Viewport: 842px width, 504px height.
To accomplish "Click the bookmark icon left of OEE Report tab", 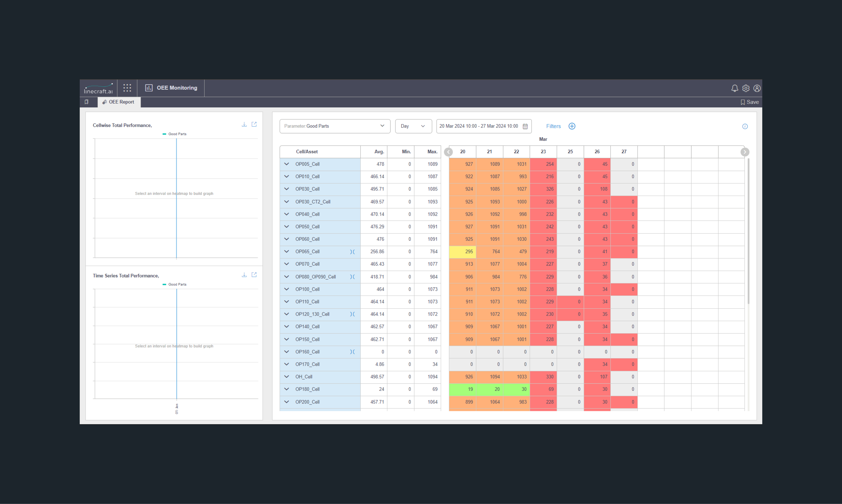I will click(x=87, y=102).
